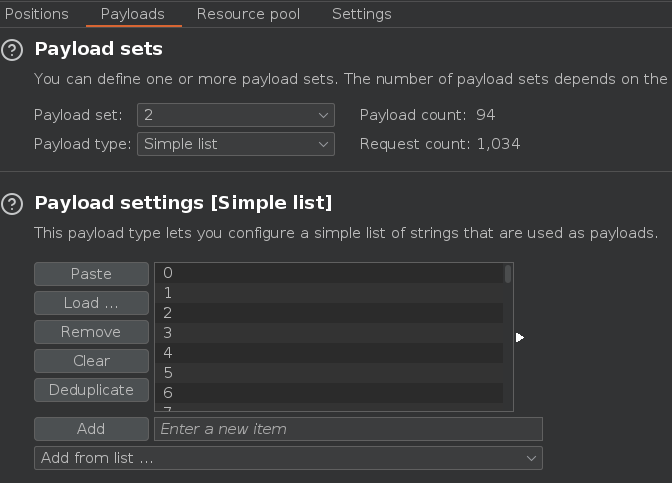Open help for Payload settings section
Viewport: 672px width, 483px height.
click(x=12, y=204)
